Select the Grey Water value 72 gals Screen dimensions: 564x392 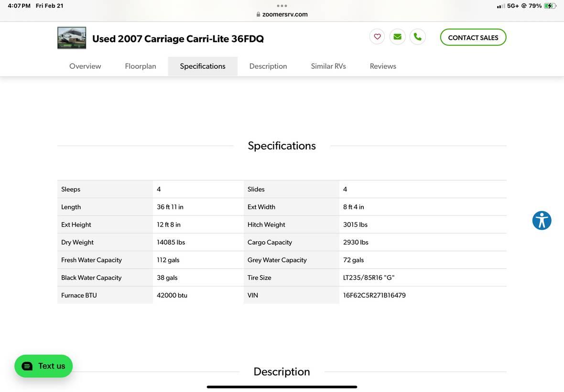coord(354,260)
